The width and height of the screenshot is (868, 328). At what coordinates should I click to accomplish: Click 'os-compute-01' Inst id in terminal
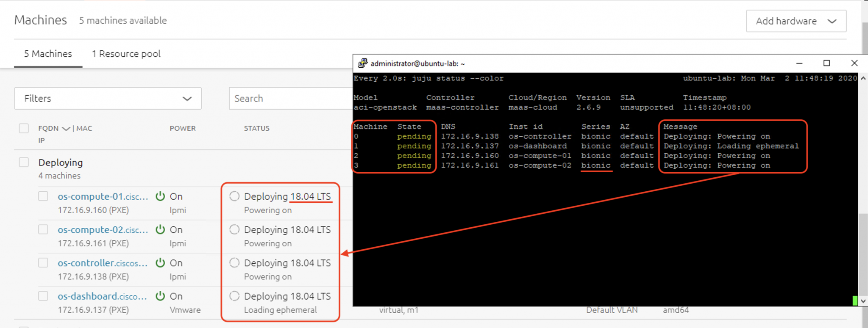pos(540,156)
